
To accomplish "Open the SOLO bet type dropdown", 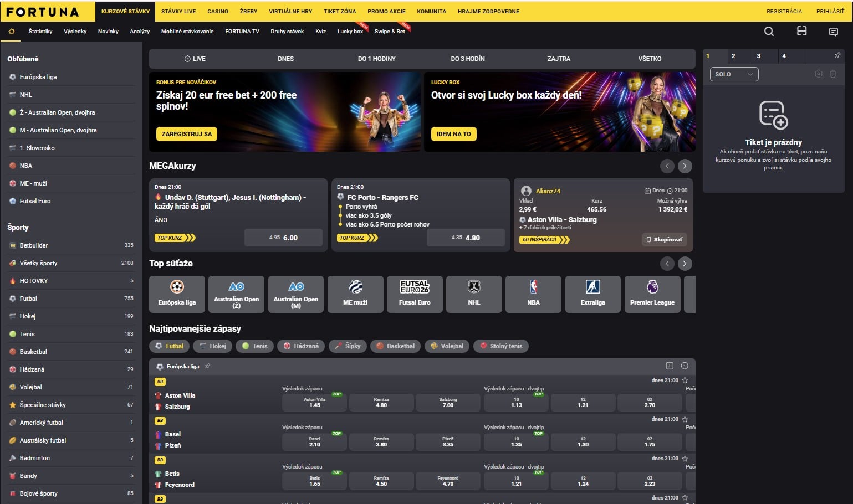I will (734, 74).
